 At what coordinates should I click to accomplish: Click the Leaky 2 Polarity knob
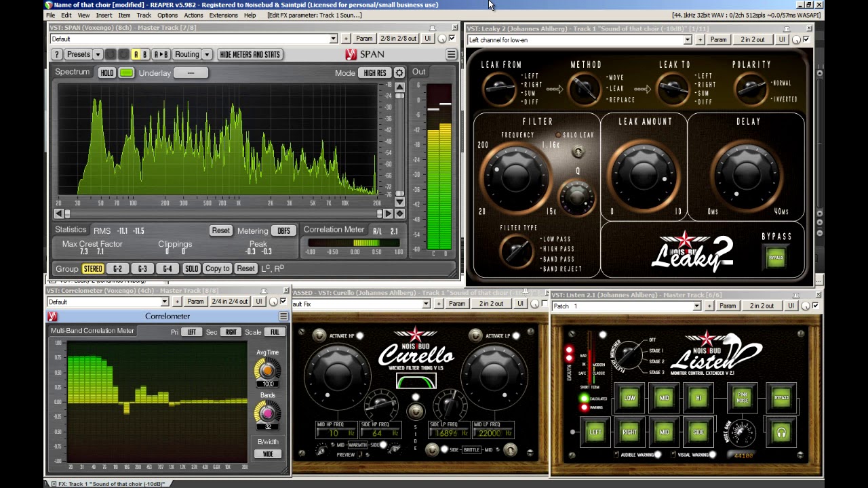[751, 89]
